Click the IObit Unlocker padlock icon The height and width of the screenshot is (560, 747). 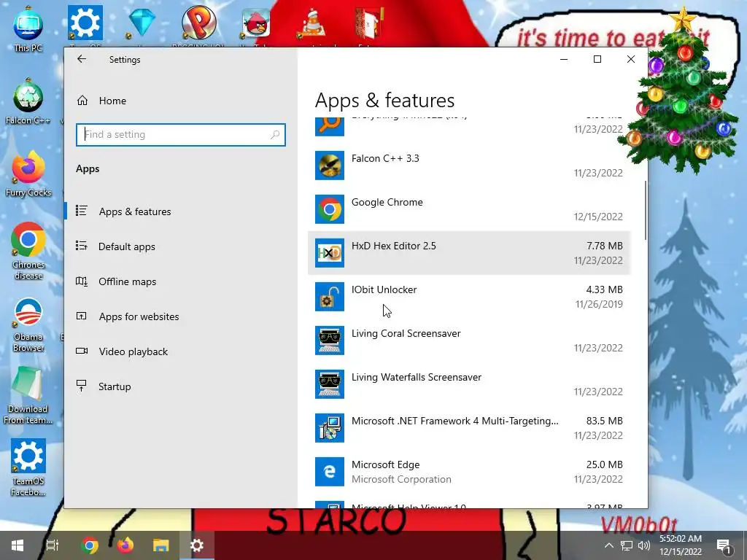(329, 297)
